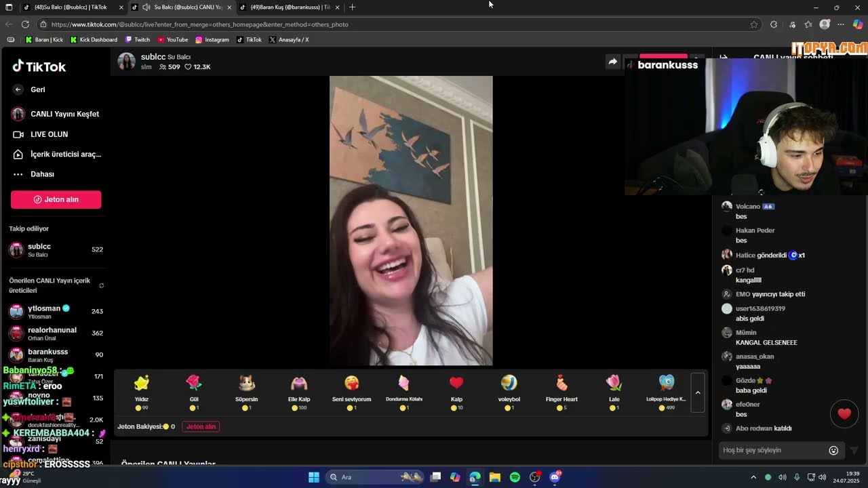Open Spotify from the taskbar

click(x=515, y=477)
